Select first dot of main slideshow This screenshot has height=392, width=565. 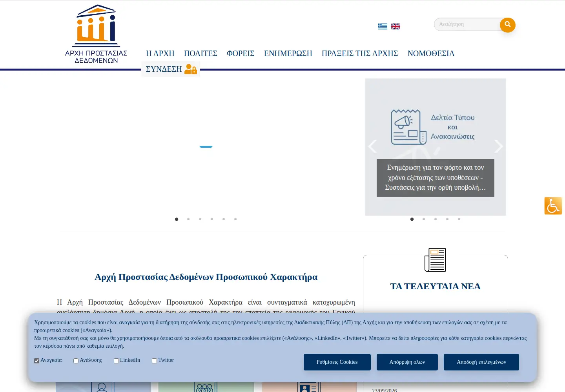[177, 219]
